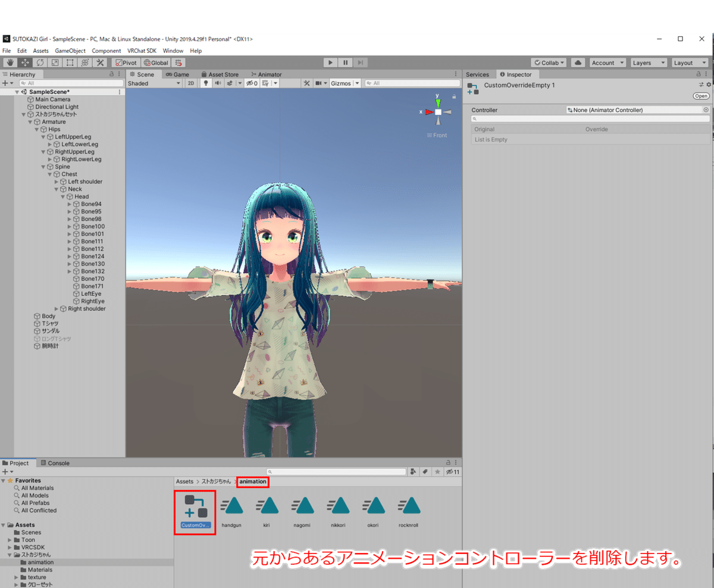Toggle Pivot handle position
Image resolution: width=714 pixels, height=588 pixels.
point(126,62)
